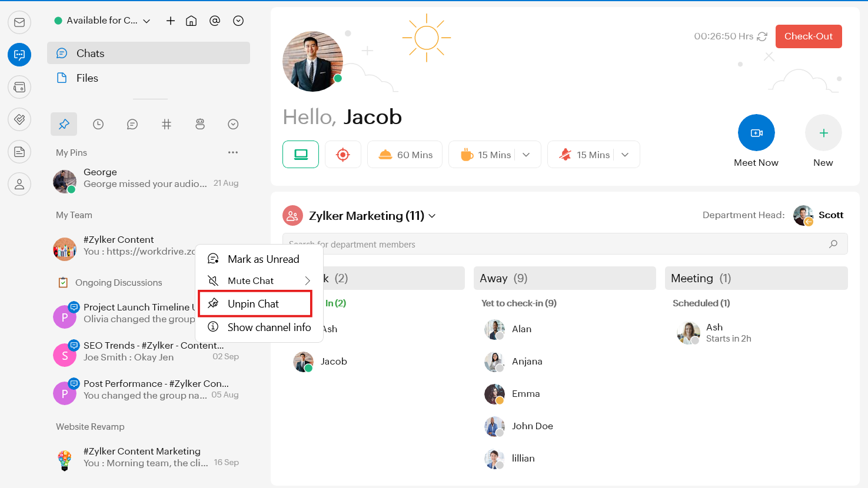
Task: Expand the Zylker Marketing department dropdown
Action: click(432, 216)
